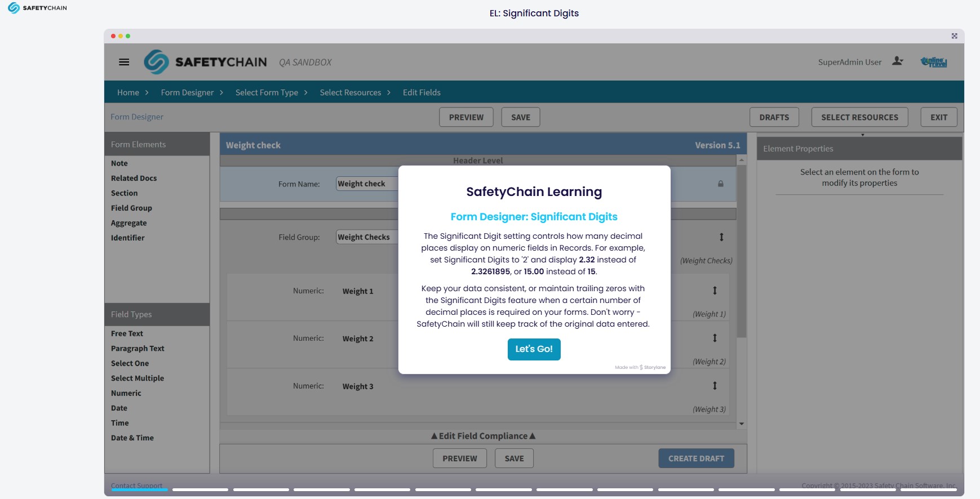Click the bottom SAVE button

click(x=514, y=458)
